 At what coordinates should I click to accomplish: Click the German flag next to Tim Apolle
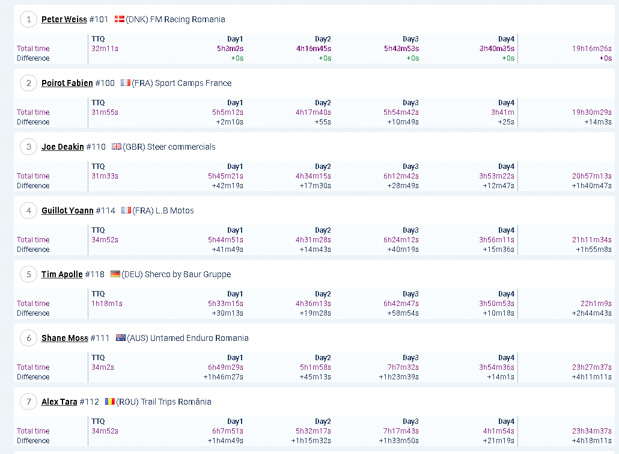coord(115,274)
